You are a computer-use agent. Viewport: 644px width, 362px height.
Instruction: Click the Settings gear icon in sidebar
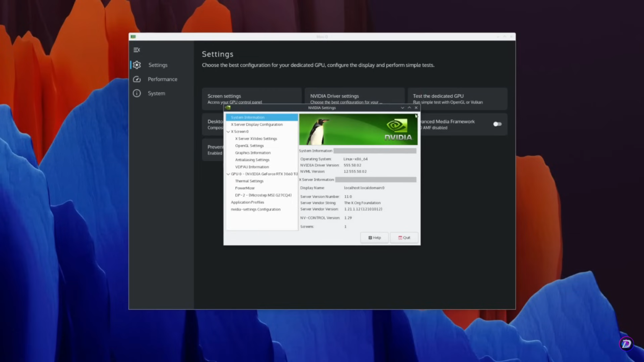[137, 65]
